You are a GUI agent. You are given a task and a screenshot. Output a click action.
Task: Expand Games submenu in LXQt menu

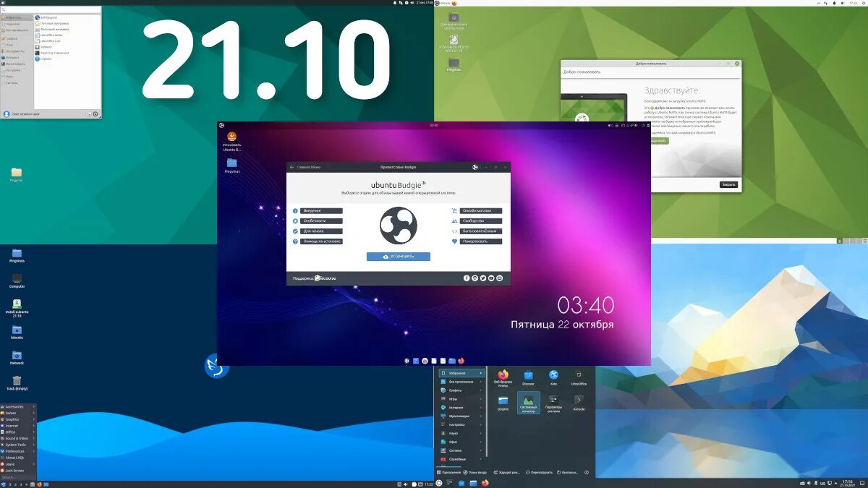click(x=18, y=414)
